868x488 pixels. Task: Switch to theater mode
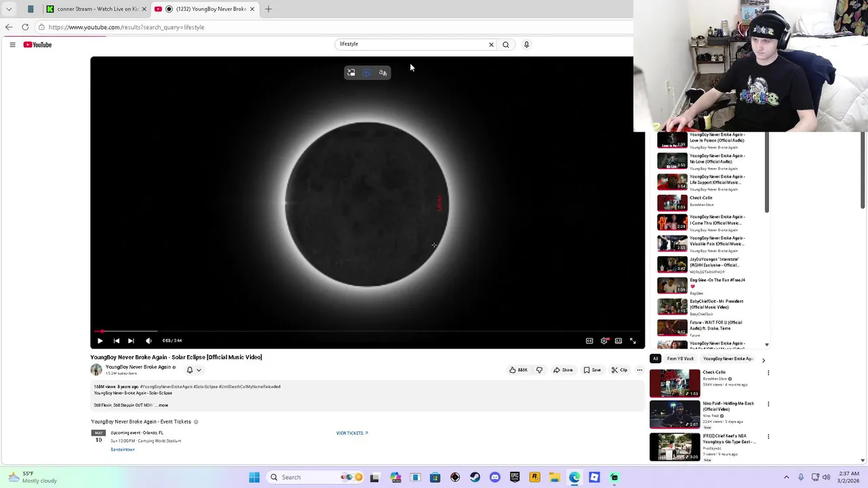618,341
